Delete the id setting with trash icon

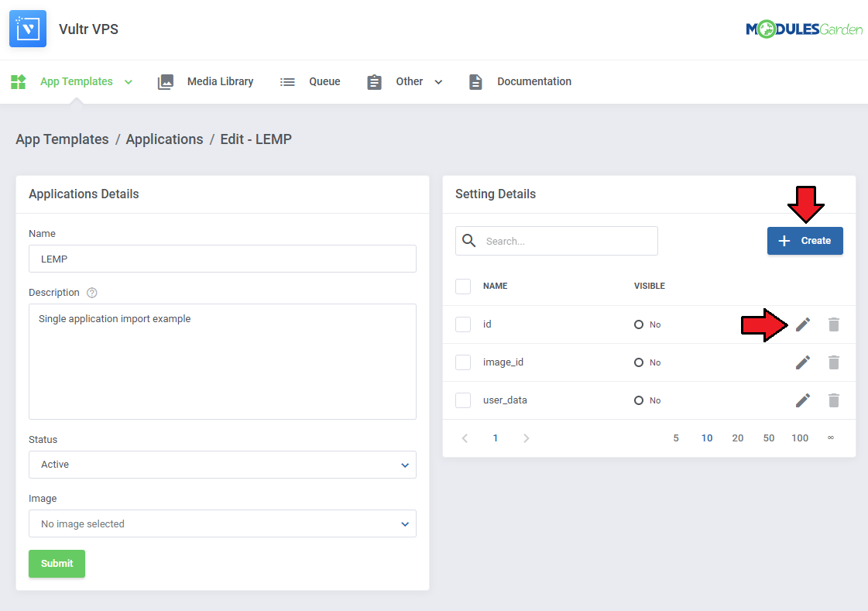pos(834,324)
